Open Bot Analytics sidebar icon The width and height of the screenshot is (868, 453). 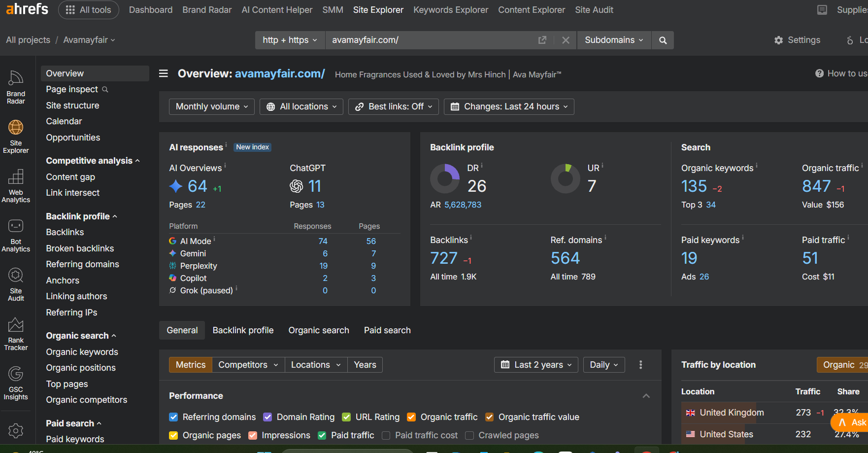pos(16,235)
